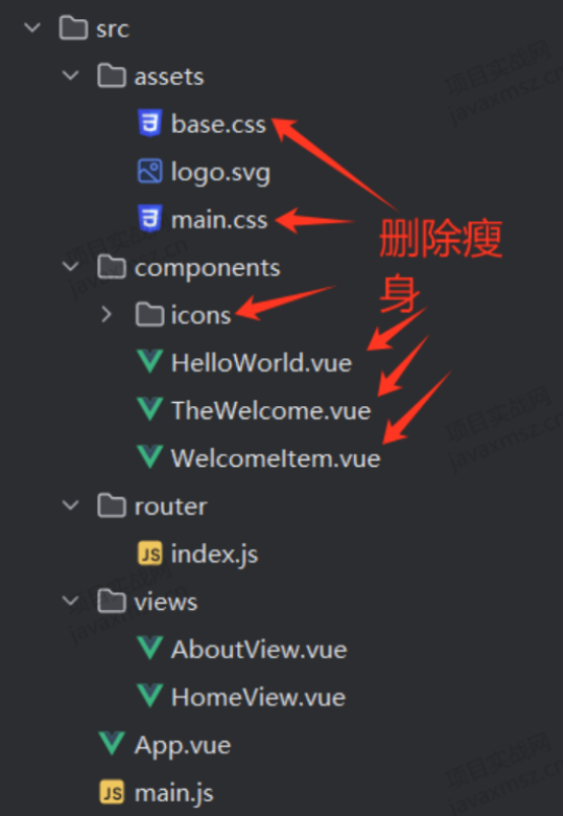Click the Vue icon beside App.vue
563x816 pixels.
112,744
